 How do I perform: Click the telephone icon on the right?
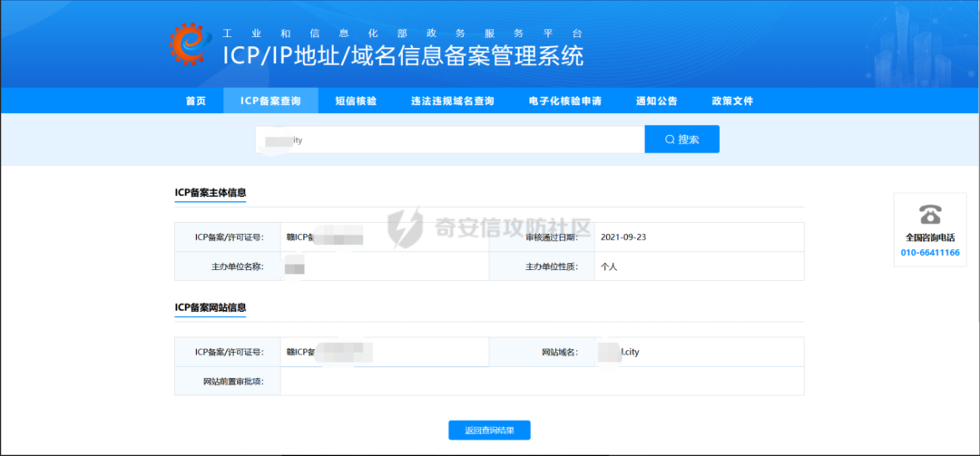(930, 215)
